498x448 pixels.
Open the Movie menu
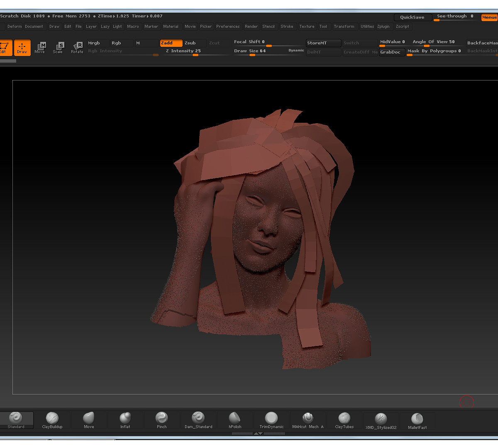(x=190, y=27)
